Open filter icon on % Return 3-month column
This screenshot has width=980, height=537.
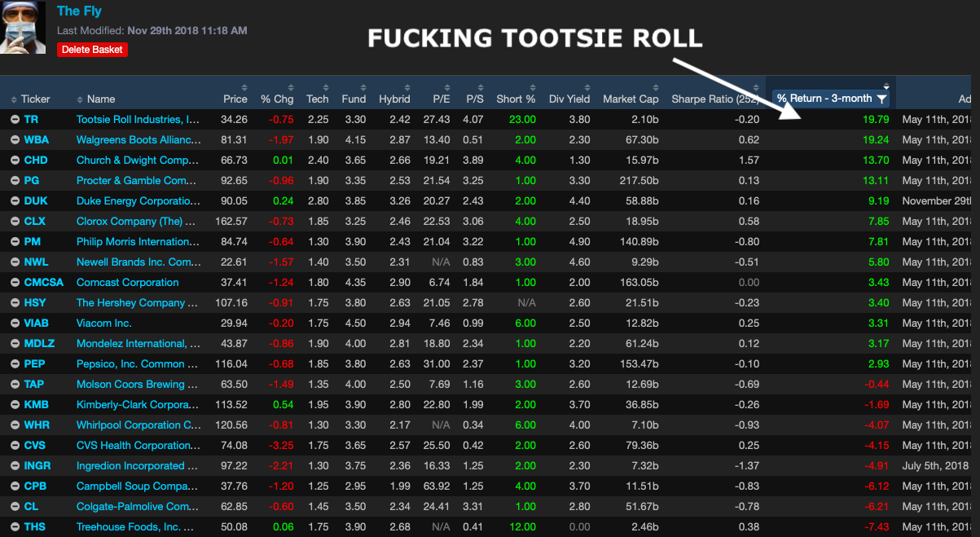click(881, 99)
